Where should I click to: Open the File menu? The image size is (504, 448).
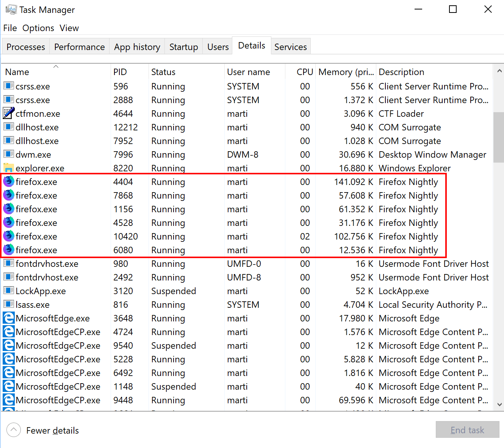(10, 28)
